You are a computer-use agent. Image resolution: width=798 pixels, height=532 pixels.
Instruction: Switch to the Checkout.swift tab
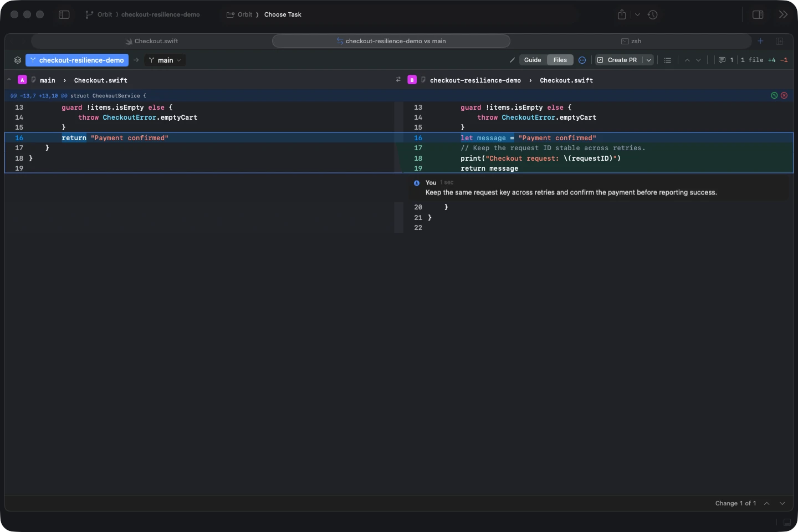(151, 41)
